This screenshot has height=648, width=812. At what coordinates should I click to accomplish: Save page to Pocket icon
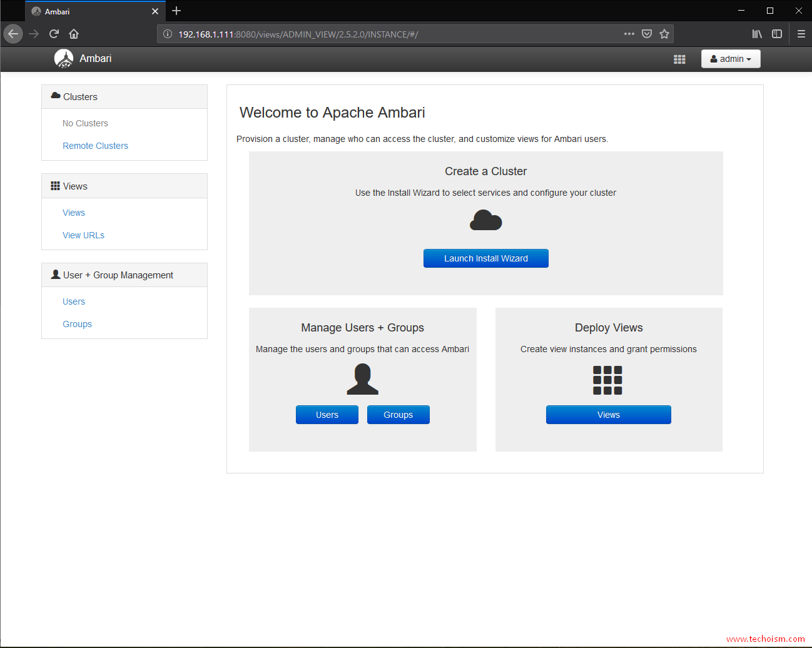click(647, 34)
